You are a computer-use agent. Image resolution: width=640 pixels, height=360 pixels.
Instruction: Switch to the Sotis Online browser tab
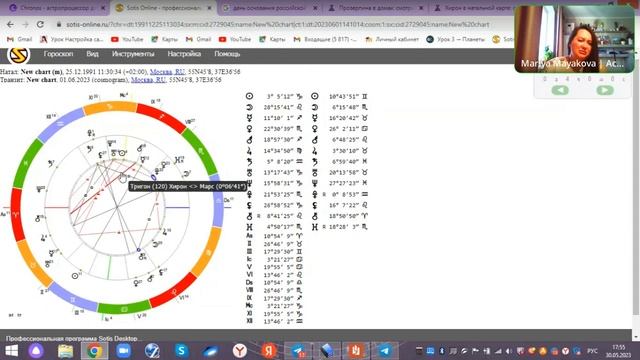coord(164,8)
